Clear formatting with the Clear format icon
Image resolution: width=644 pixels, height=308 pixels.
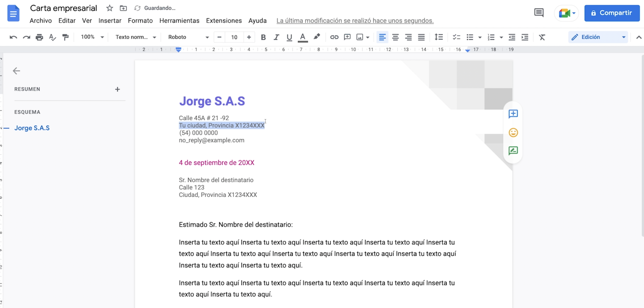pyautogui.click(x=542, y=37)
